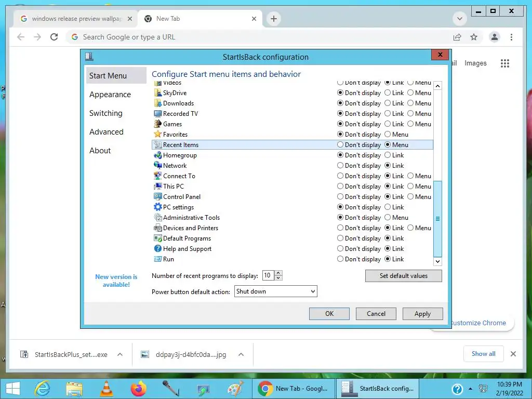Screen dimensions: 532x399
Task: Click Set default values button
Action: click(403, 276)
